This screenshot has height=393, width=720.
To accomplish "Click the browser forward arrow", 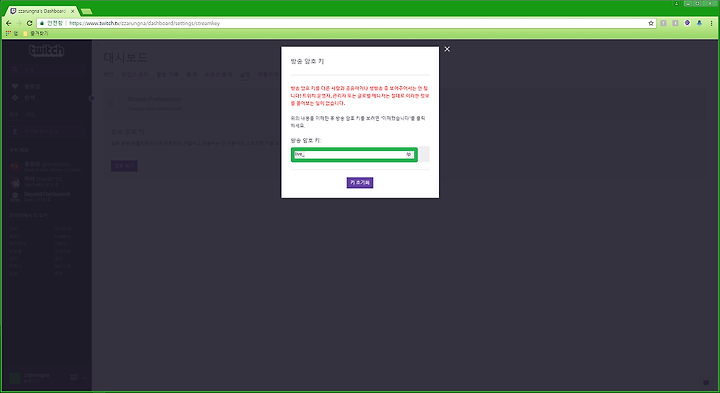I will [x=19, y=23].
